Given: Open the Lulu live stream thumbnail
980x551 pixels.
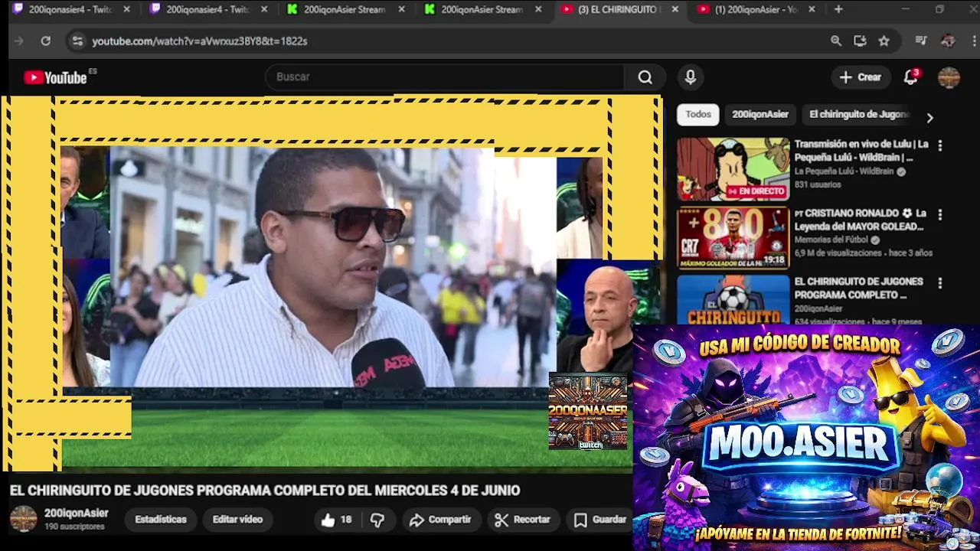Looking at the screenshot, I should click(x=733, y=169).
